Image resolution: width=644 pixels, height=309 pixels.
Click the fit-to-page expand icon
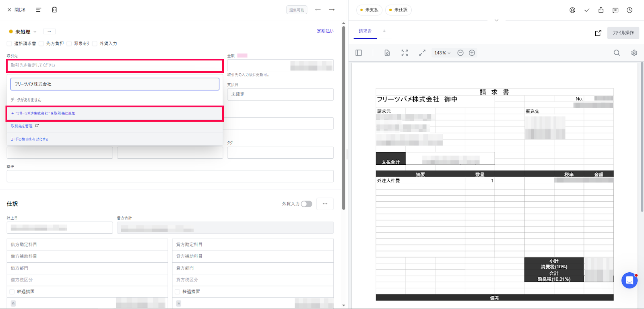pyautogui.click(x=405, y=53)
